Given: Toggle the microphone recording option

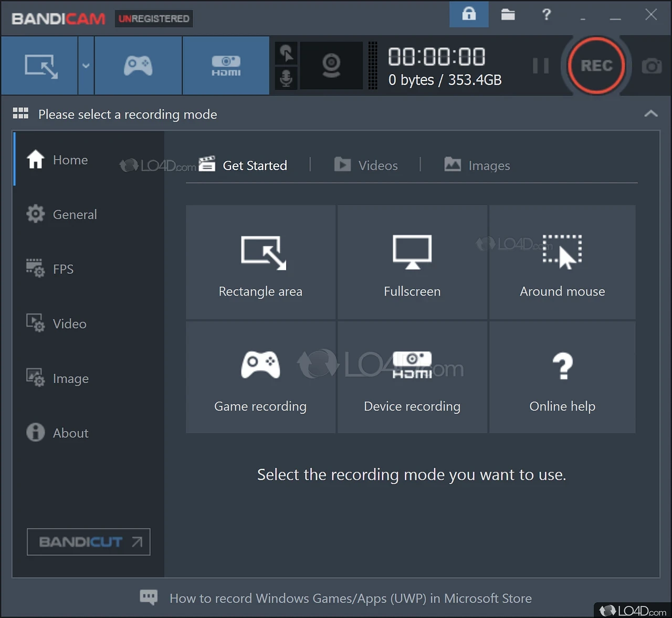Looking at the screenshot, I should pos(286,78).
